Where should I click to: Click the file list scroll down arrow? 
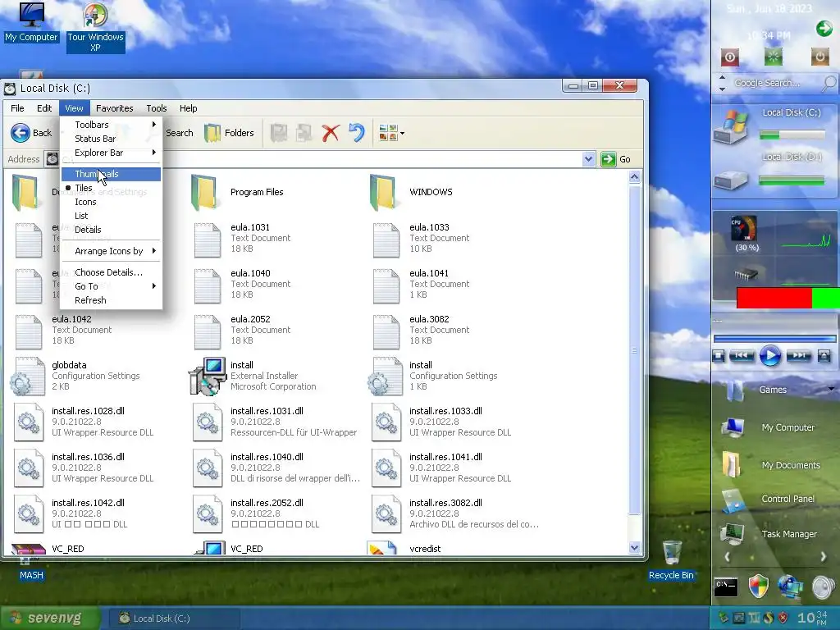coord(634,547)
